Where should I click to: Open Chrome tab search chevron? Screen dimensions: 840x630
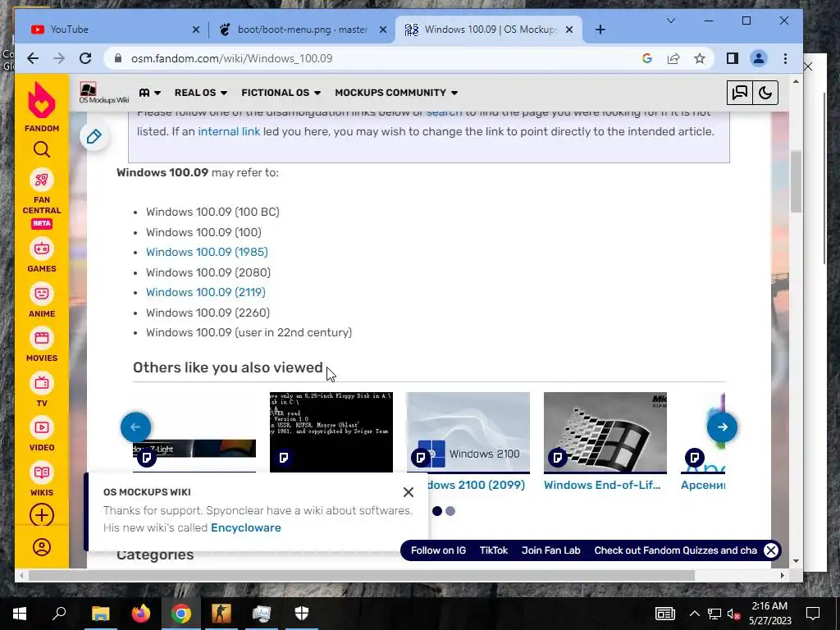(x=671, y=21)
